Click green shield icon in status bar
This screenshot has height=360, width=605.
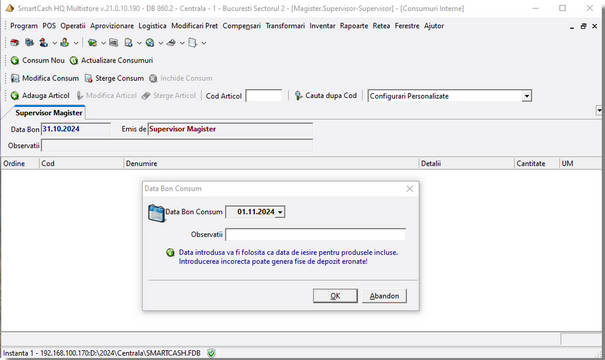pos(211,353)
